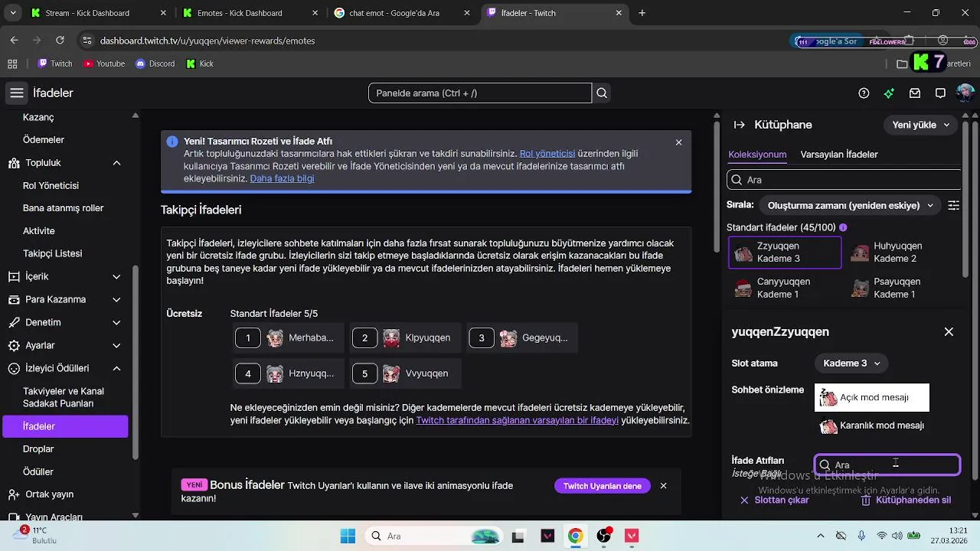Select the Zzyuqqen emote in library
980x551 pixels.
pyautogui.click(x=785, y=253)
